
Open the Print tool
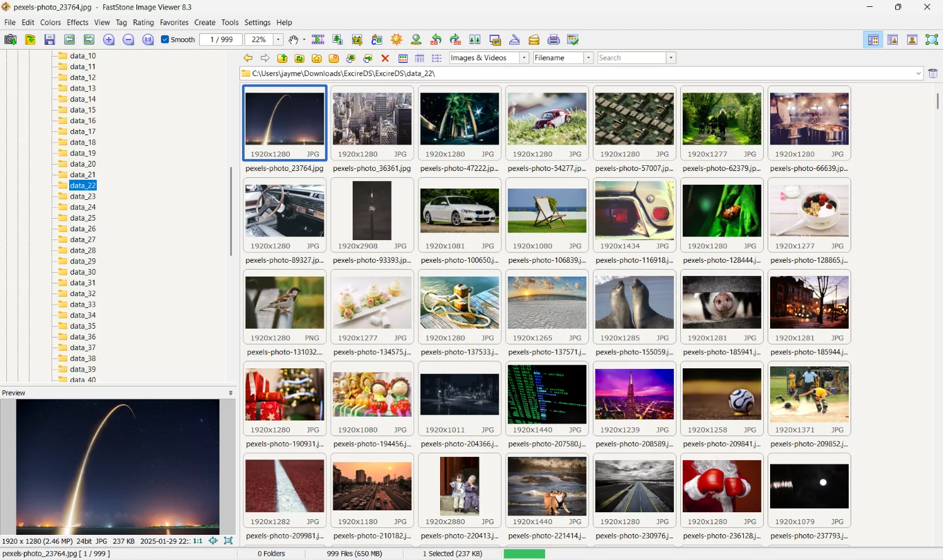554,39
